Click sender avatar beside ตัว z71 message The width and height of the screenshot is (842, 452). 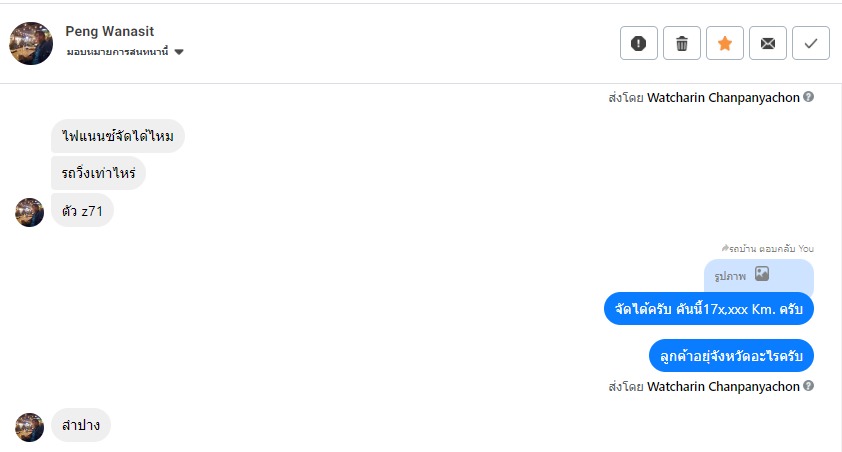tap(30, 212)
